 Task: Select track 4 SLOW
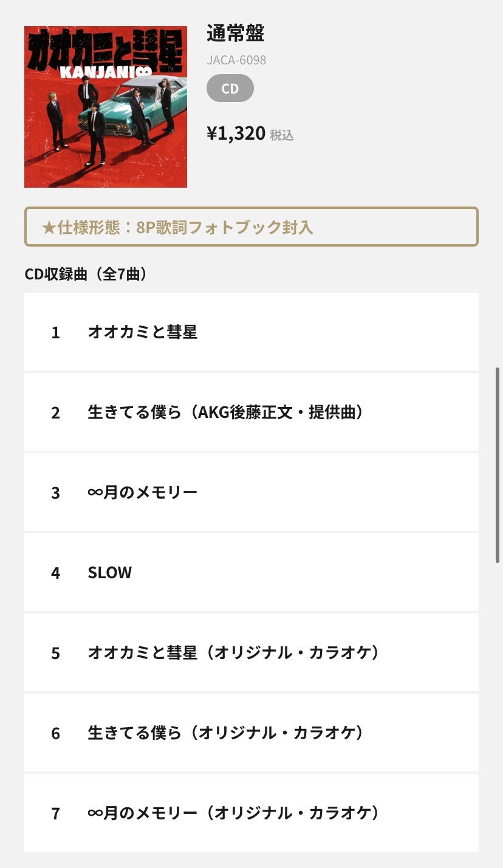point(251,572)
